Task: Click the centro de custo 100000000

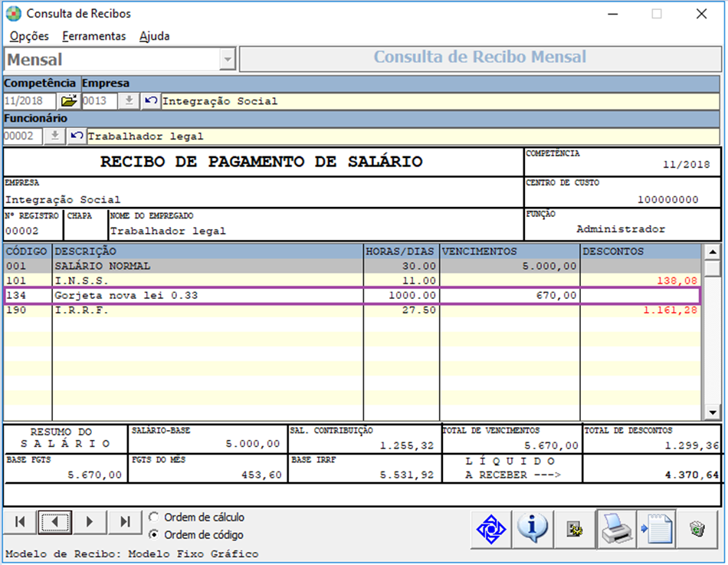Action: pos(667,200)
